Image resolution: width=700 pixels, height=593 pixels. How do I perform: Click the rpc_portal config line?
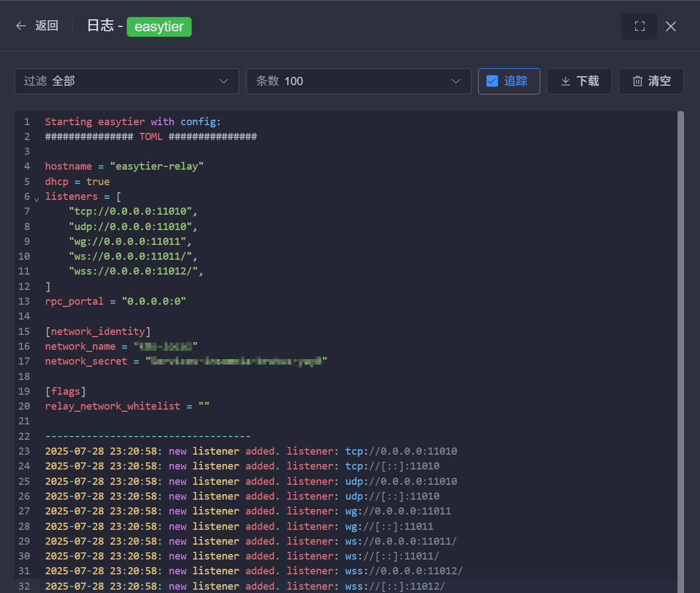tap(115, 301)
